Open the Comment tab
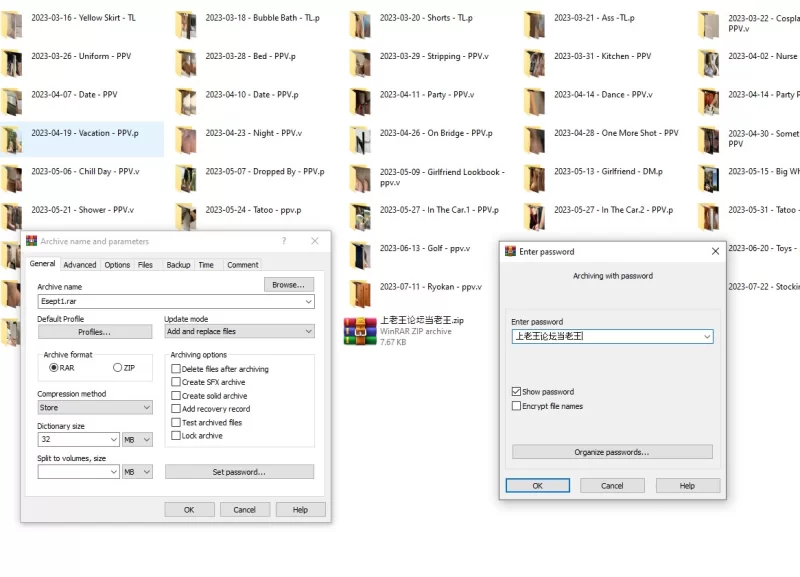The height and width of the screenshot is (577, 800). point(242,265)
